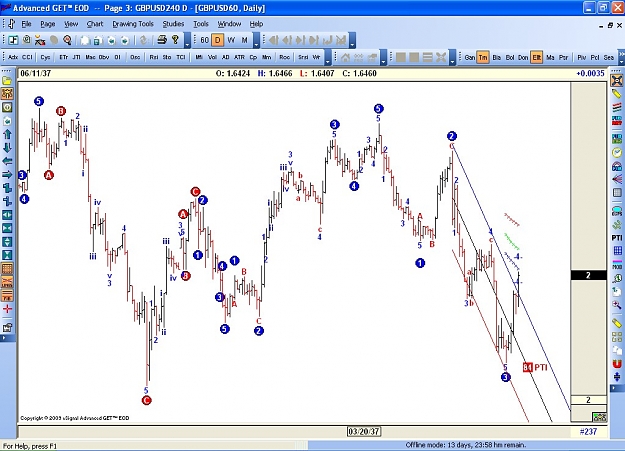Click the 03/20/37 date marker on time axis
Viewport: 625px width, 451px height.
(364, 431)
